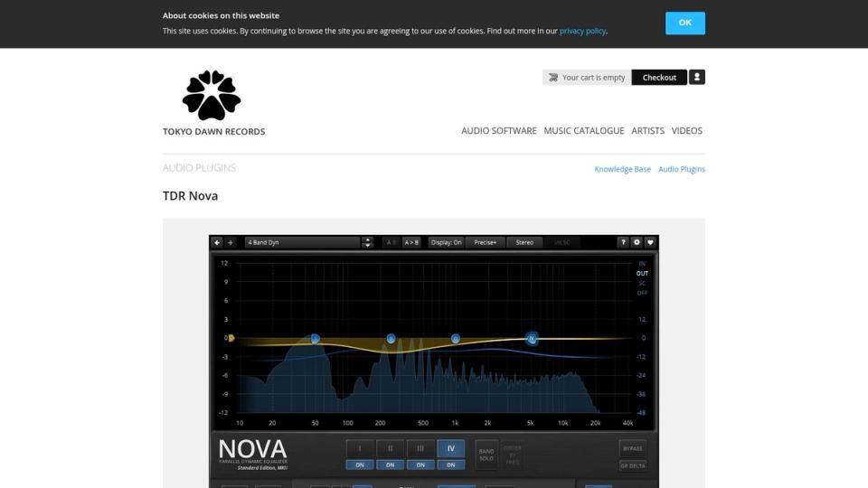868x488 pixels.
Task: Turn analyzer OFF
Action: point(642,293)
